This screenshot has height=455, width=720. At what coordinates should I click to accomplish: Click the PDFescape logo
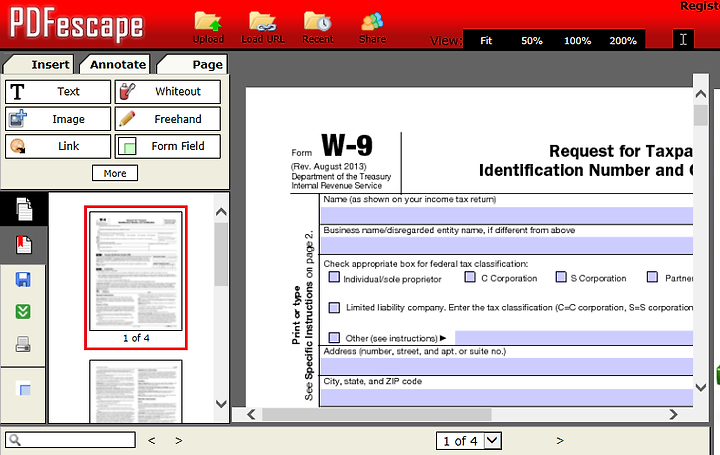coord(76,25)
